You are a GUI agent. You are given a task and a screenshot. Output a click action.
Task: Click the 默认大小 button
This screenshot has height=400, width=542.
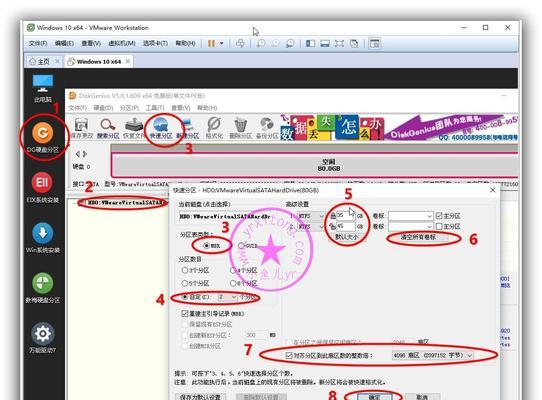(346, 237)
